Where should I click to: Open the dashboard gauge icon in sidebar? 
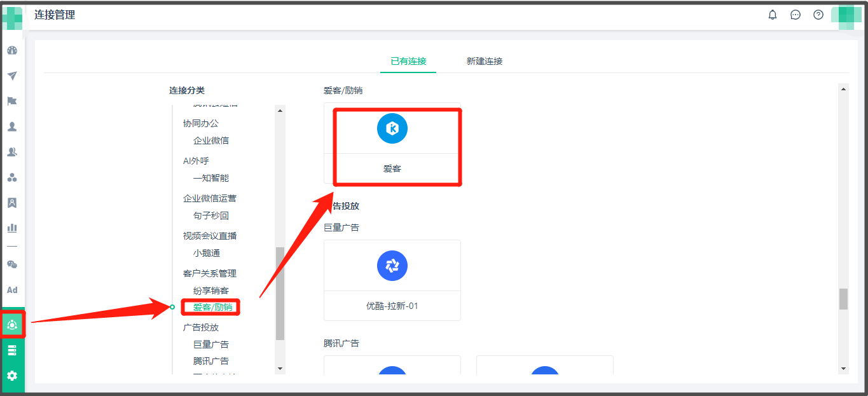point(12,50)
